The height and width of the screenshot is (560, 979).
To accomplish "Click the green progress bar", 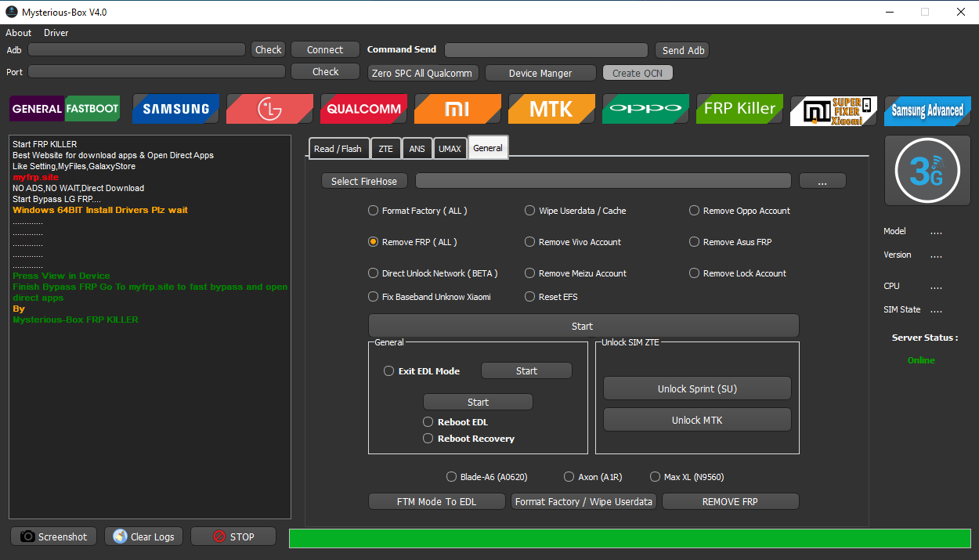I will click(630, 538).
